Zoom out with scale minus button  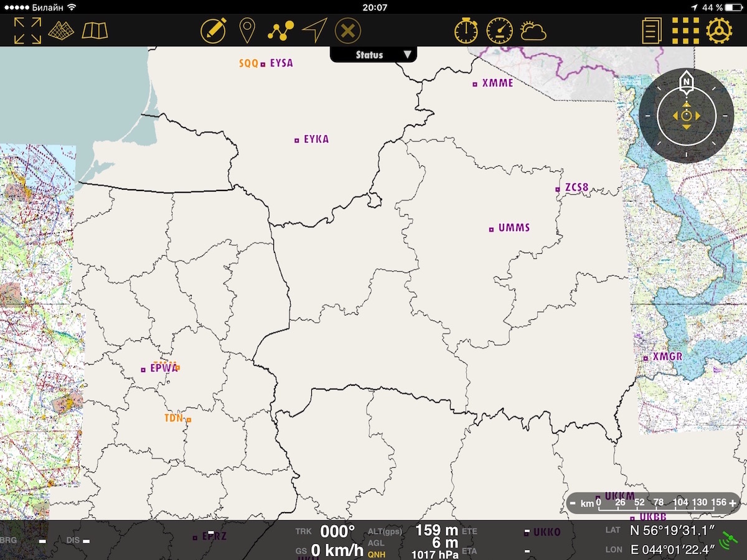(573, 503)
